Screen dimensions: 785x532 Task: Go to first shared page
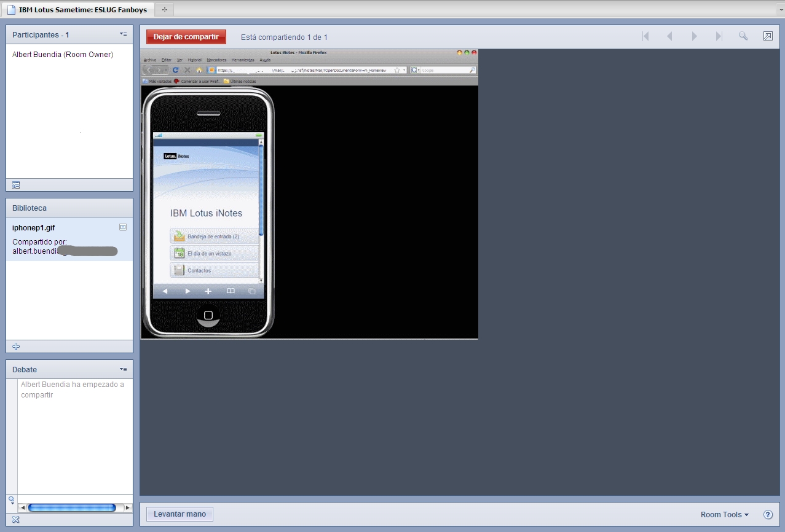point(645,36)
